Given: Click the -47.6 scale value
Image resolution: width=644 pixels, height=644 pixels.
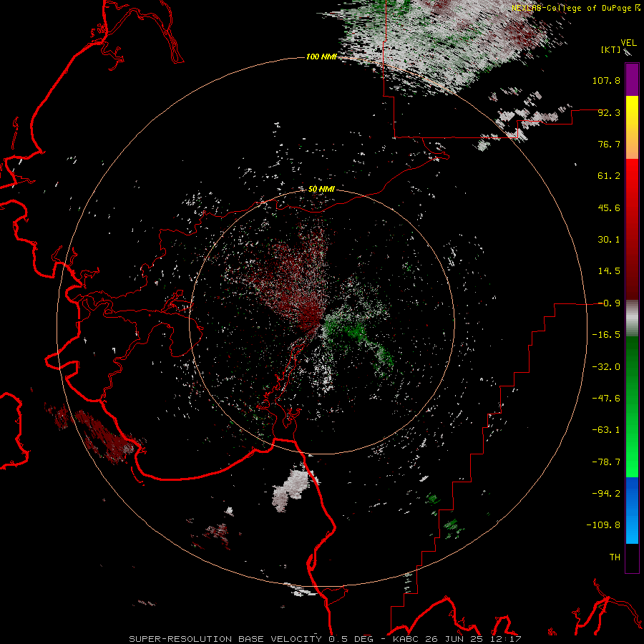Looking at the screenshot, I should pyautogui.click(x=606, y=399).
